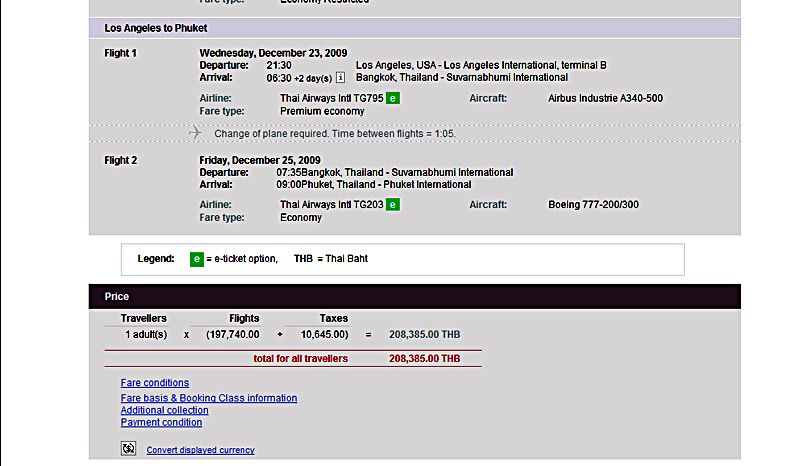The height and width of the screenshot is (466, 800).
Task: Click the Travellers column header
Action: (x=143, y=318)
